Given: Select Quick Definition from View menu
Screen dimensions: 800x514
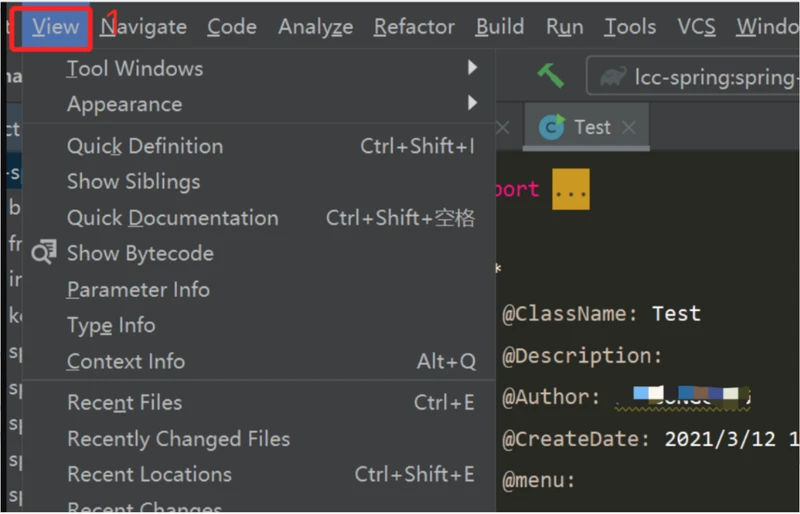Looking at the screenshot, I should coord(145,146).
